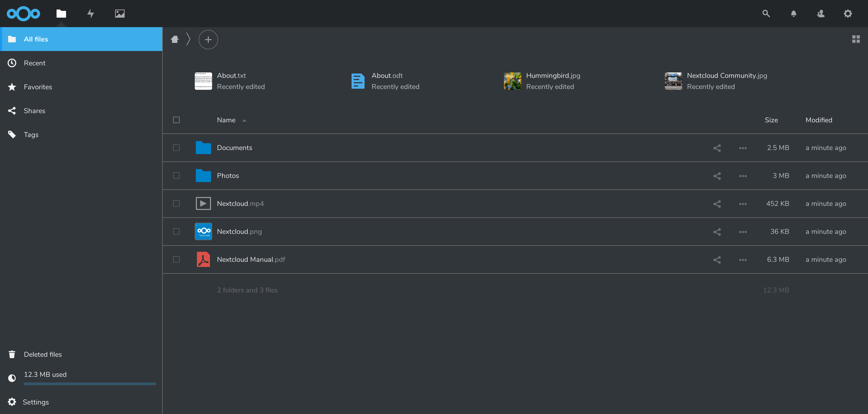Screen dimensions: 868x414
Task: Open the Contacts menu icon
Action: coord(821,14)
